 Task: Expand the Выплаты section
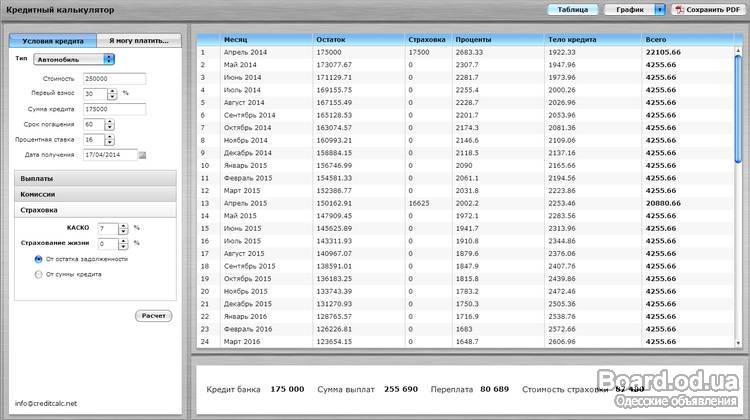pyautogui.click(x=95, y=178)
